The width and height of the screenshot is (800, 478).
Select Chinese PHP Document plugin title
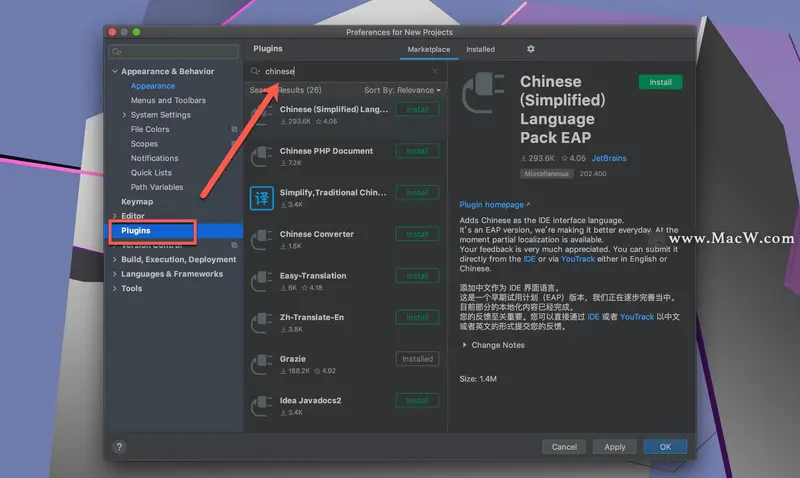[x=326, y=151]
